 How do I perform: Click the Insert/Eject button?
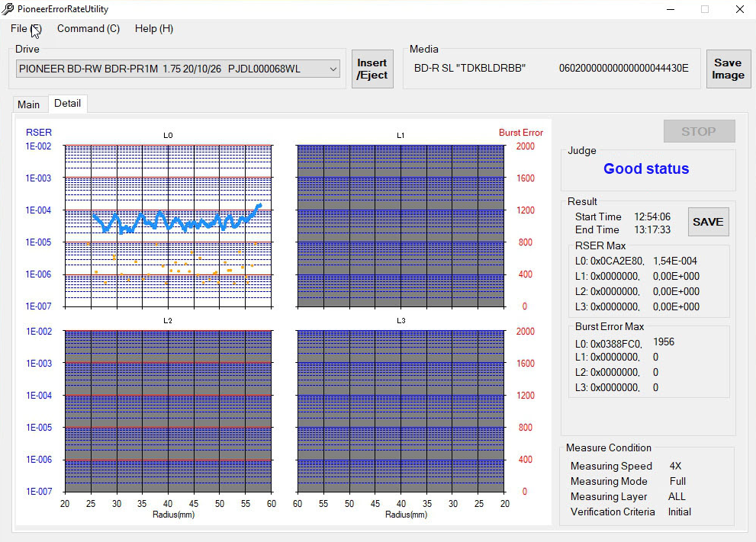(372, 69)
